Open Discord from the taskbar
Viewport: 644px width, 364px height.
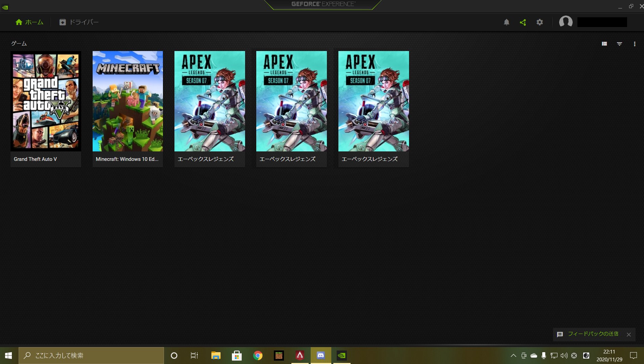(320, 355)
